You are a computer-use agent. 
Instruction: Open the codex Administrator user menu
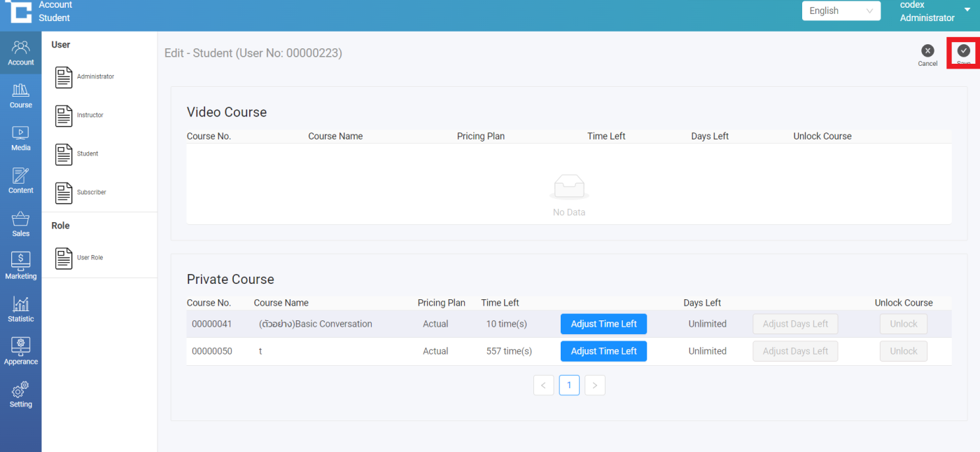(x=935, y=11)
